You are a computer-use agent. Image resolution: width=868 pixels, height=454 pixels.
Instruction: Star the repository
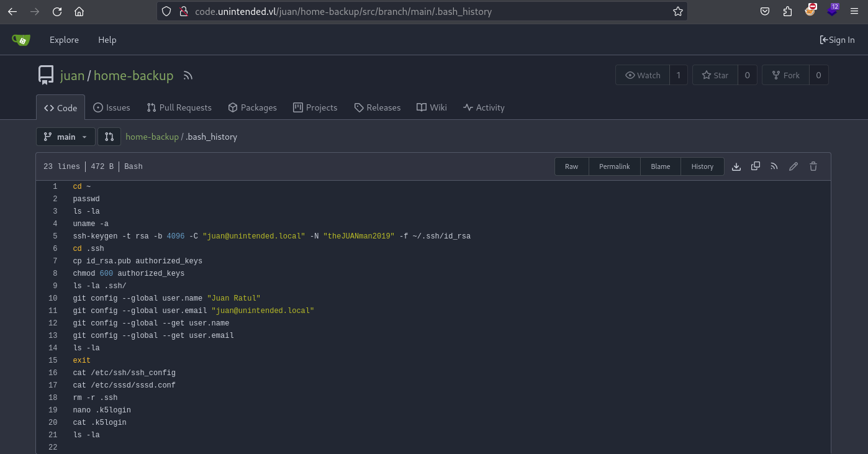pos(715,75)
